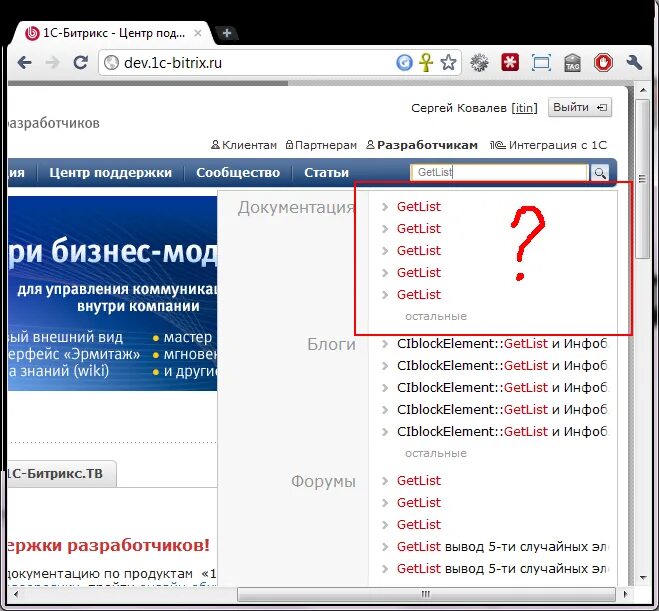Bookmark the page with the star icon
Viewport: 659px width, 611px height.
point(448,63)
